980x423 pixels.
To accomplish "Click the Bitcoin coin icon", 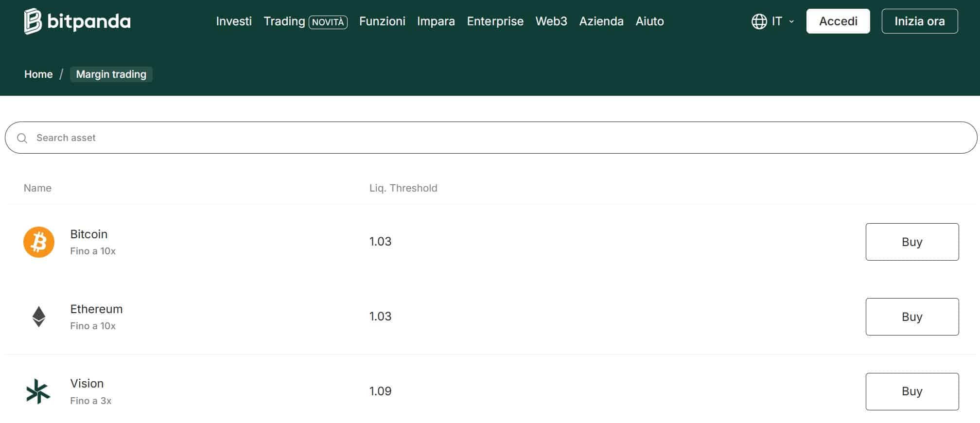I will (39, 242).
